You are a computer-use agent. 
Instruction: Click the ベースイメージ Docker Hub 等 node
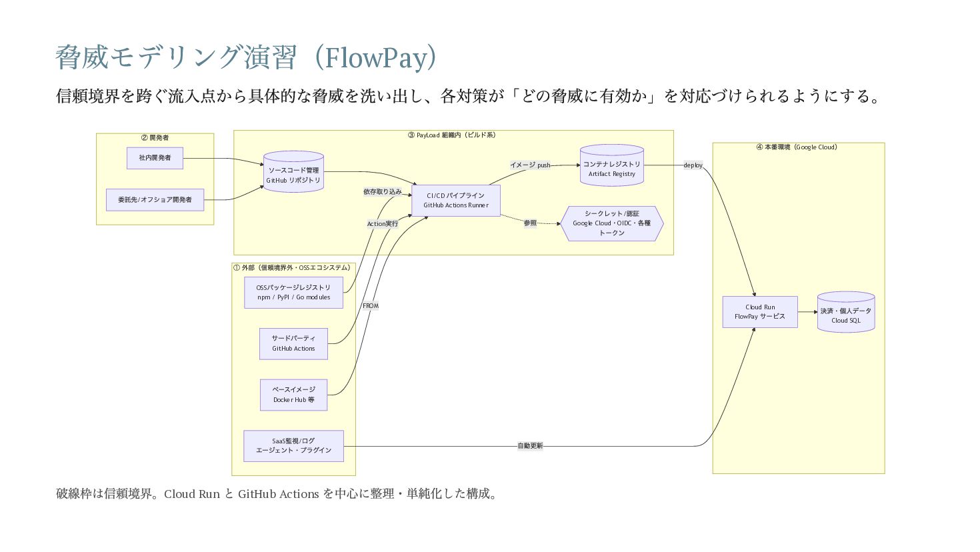point(293,395)
